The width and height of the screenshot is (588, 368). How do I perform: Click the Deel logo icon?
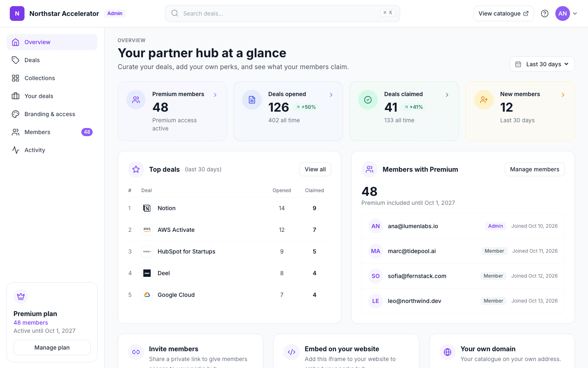147,273
